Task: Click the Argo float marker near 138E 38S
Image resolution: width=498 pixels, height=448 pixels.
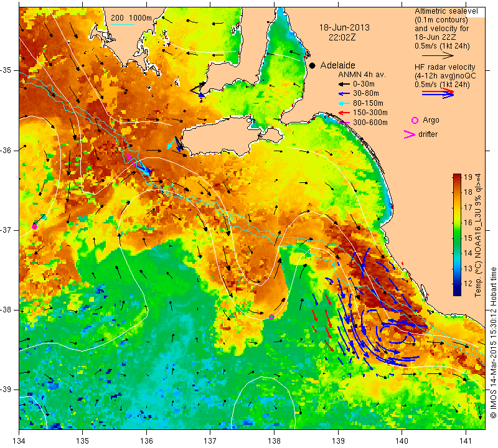Action: 271,317
